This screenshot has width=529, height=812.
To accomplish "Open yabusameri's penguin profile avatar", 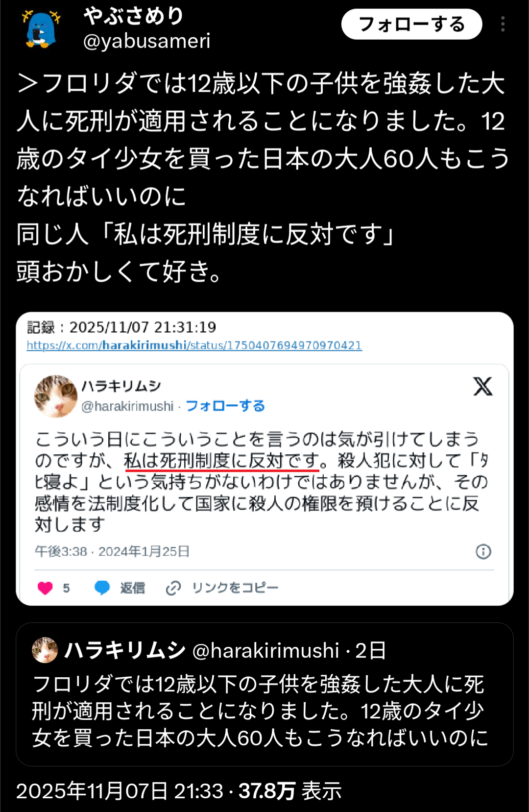I will (x=41, y=29).
